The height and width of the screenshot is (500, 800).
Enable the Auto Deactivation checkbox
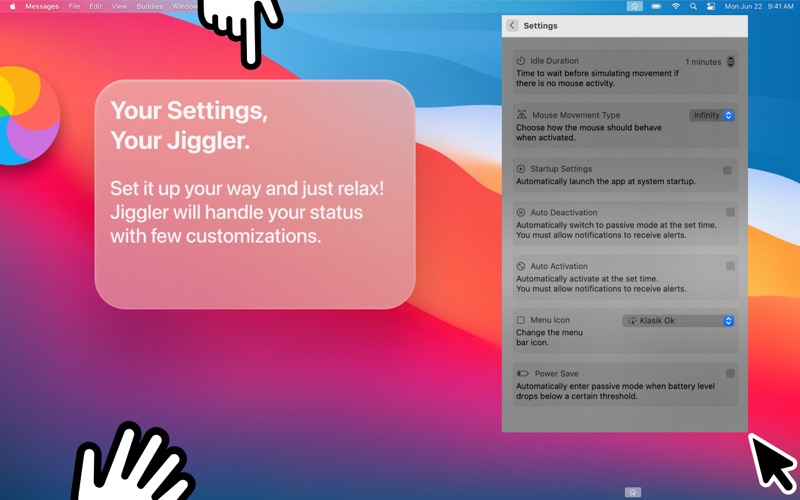(730, 212)
